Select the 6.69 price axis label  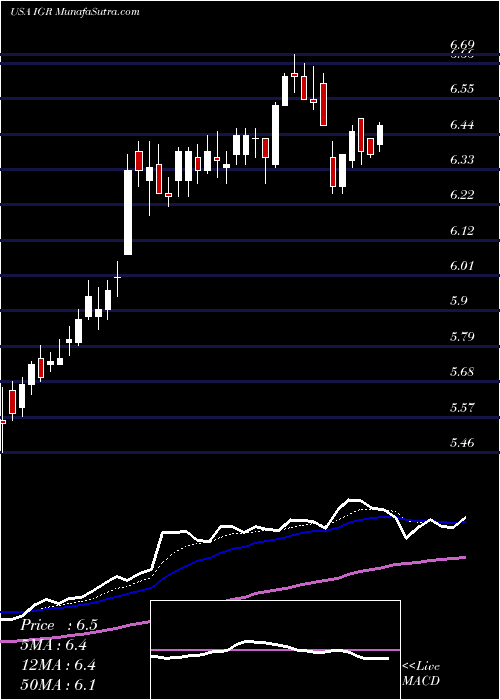pyautogui.click(x=462, y=45)
